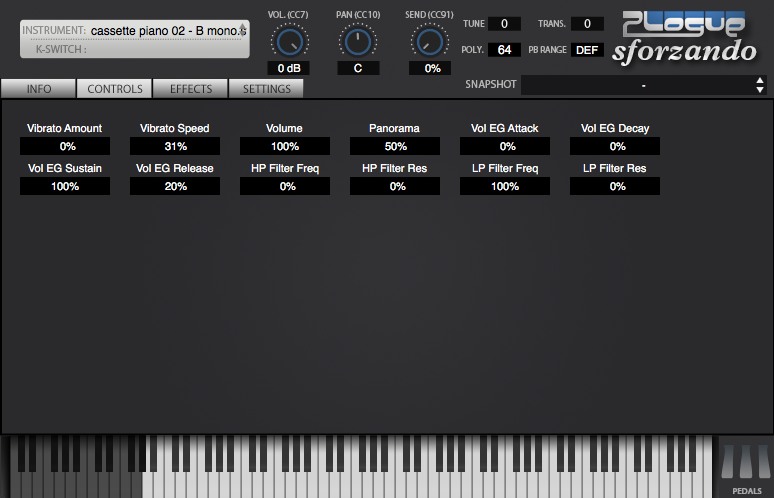This screenshot has height=498, width=774.
Task: Adjust the Volume CC7 knob
Action: pyautogui.click(x=288, y=41)
